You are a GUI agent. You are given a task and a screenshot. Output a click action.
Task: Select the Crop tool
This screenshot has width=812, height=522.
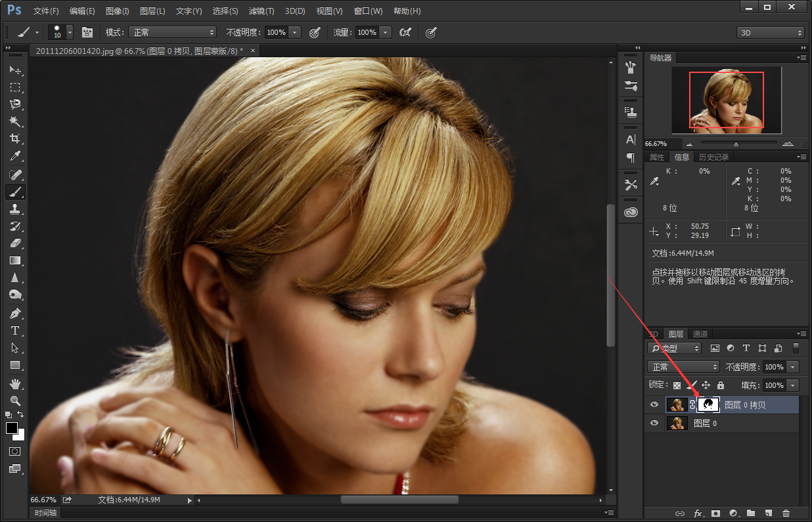click(x=14, y=139)
